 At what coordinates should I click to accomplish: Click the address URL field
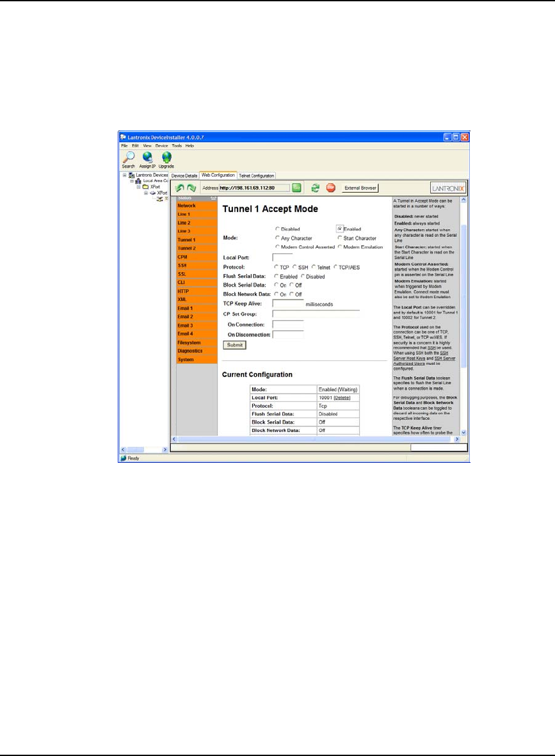tap(255, 188)
